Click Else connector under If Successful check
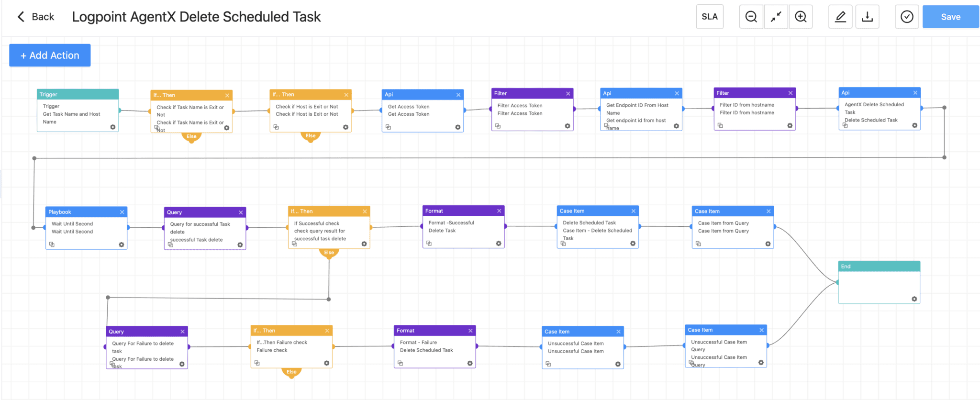This screenshot has width=980, height=400. coord(329,253)
